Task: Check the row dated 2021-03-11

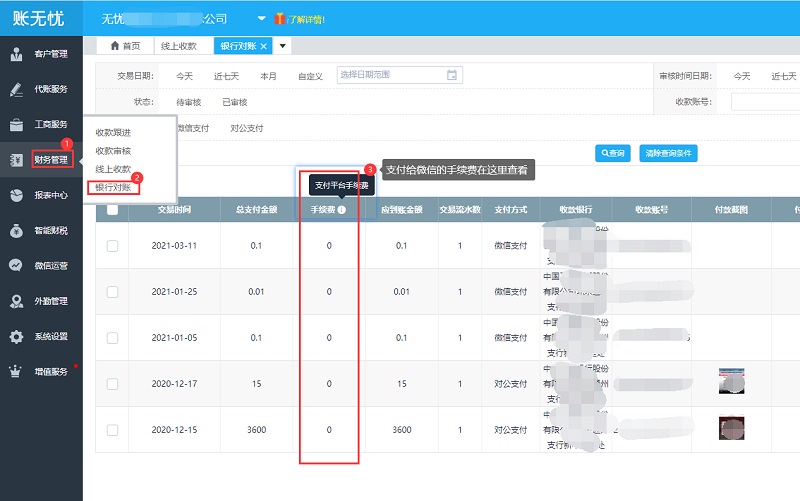Action: click(112, 245)
